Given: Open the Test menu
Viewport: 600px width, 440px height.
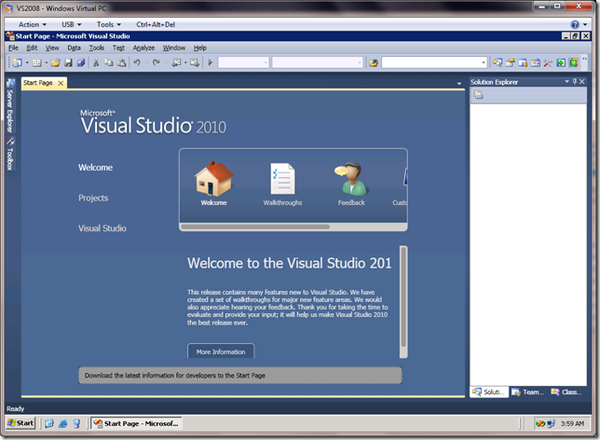Looking at the screenshot, I should [x=119, y=48].
